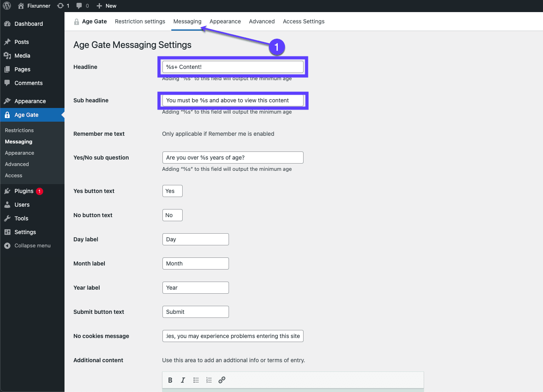Open Settings menu in sidebar
The width and height of the screenshot is (543, 392).
[x=25, y=232]
